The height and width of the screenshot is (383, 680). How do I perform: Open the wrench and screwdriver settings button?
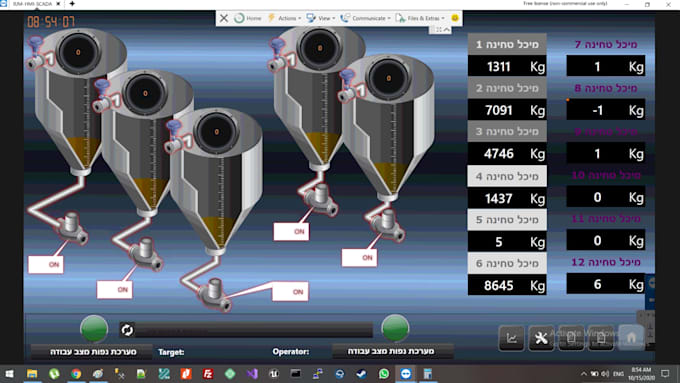(541, 338)
